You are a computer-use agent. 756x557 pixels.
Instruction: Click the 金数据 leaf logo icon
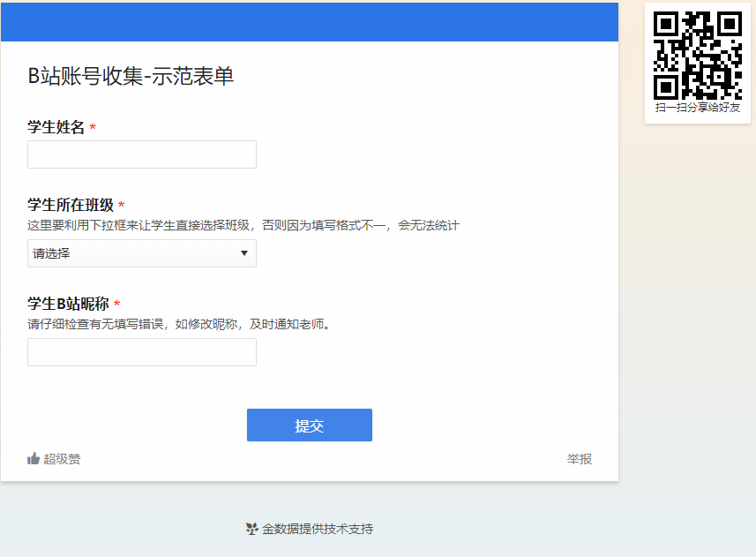tap(251, 530)
